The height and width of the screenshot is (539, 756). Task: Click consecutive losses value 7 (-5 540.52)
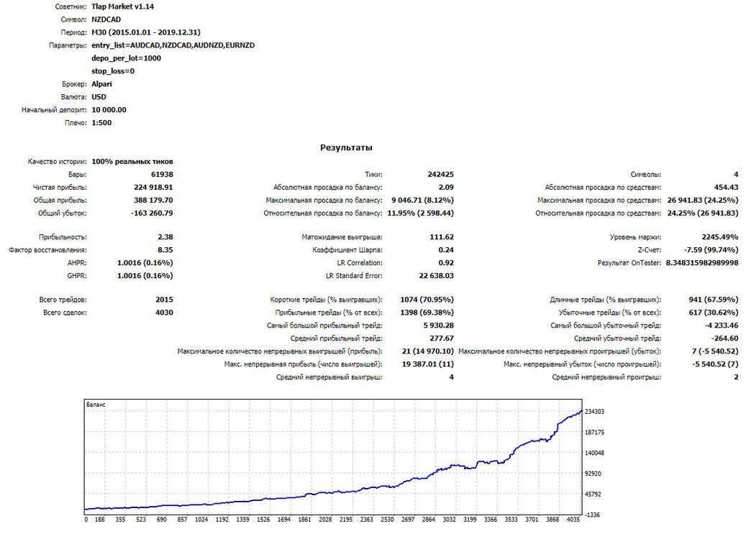point(716,351)
